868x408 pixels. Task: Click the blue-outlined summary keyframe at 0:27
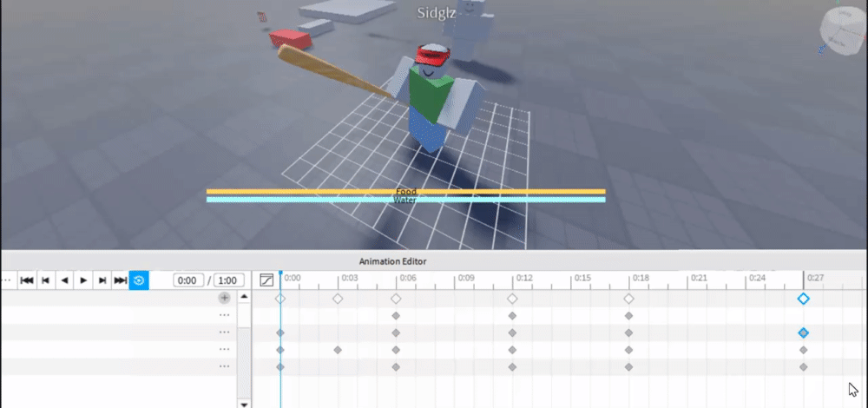803,299
